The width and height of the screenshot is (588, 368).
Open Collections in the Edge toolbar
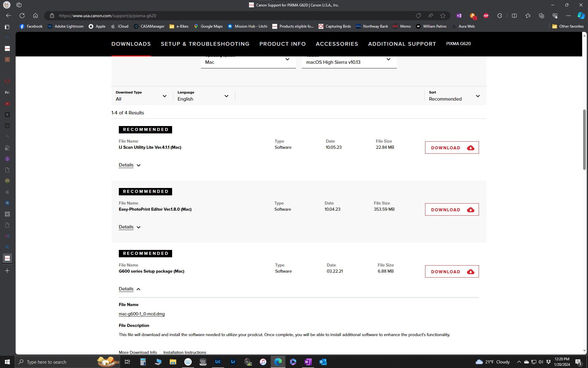(x=541, y=15)
